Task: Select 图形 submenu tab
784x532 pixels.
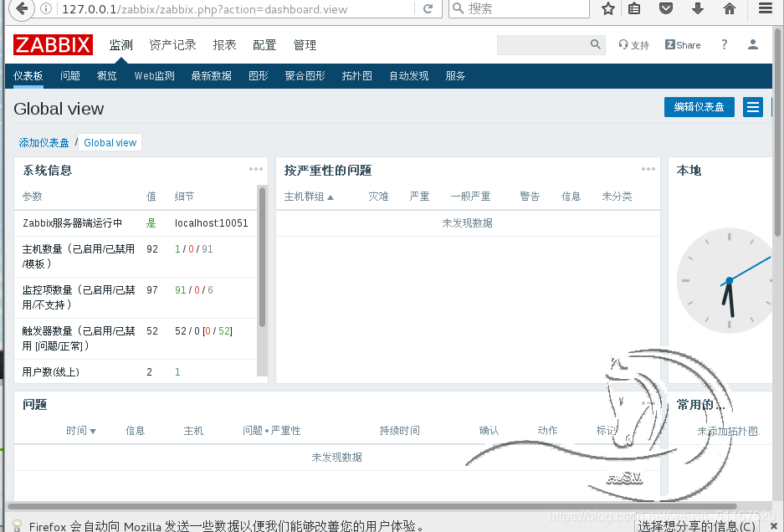Action: [x=259, y=76]
